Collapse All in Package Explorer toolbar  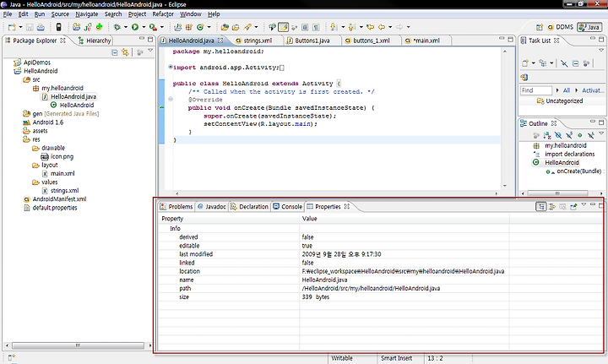point(114,52)
